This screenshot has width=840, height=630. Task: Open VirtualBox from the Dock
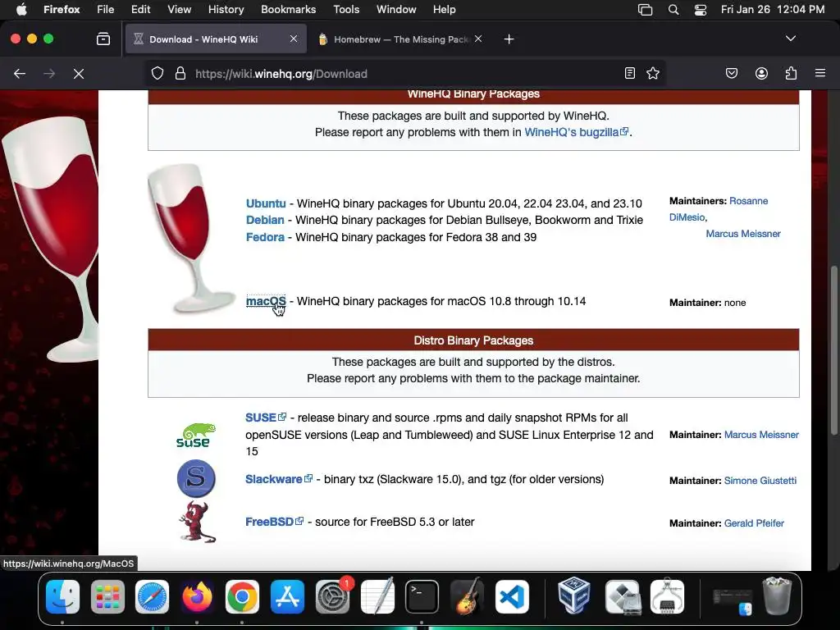point(574,596)
